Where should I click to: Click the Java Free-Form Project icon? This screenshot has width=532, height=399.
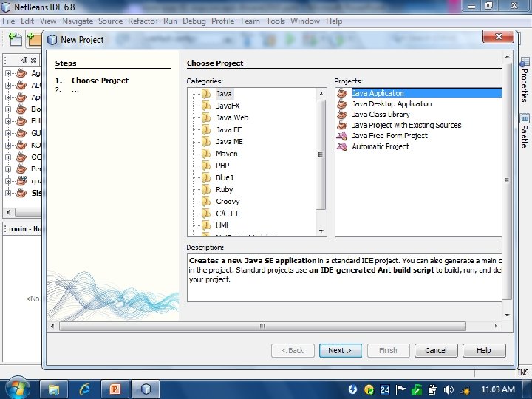coord(342,136)
